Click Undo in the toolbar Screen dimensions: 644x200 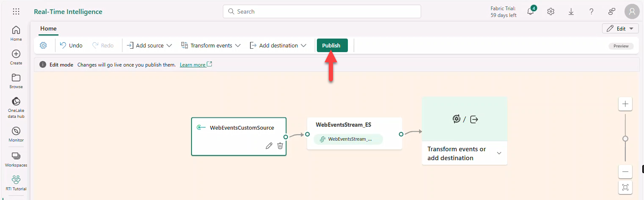point(71,45)
